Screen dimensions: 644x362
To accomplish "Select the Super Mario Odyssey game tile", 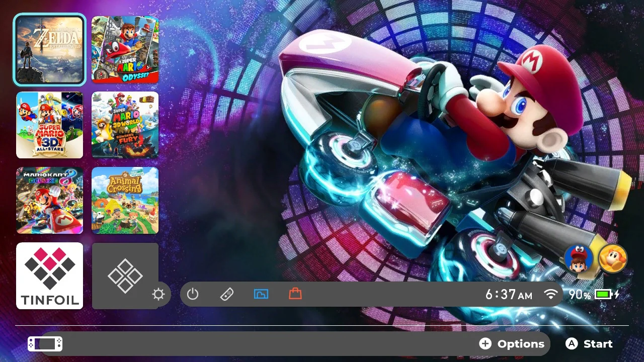I will 125,49.
